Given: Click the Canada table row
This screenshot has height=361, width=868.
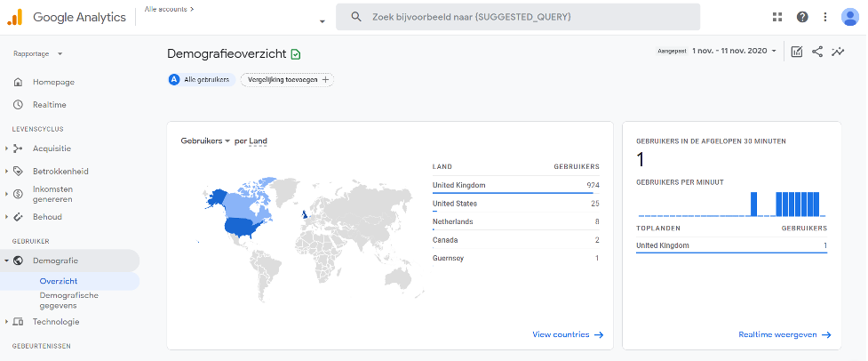Looking at the screenshot, I should 516,240.
